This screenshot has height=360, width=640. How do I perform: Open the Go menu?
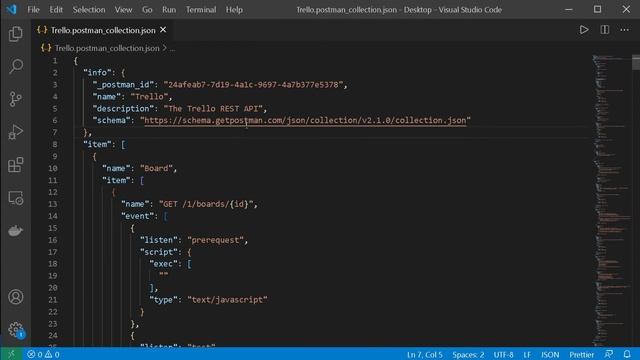(147, 9)
